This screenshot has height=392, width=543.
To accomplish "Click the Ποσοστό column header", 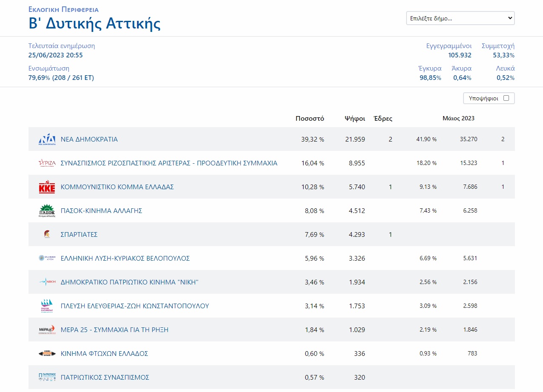I will tap(310, 119).
